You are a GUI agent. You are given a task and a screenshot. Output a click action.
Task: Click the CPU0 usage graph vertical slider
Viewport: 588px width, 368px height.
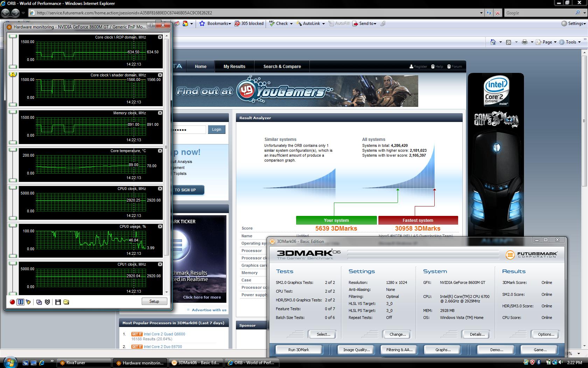click(x=13, y=240)
